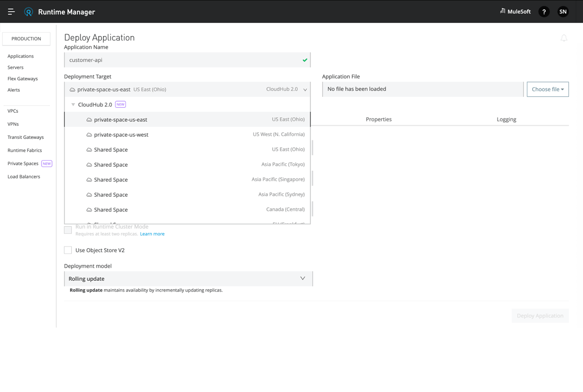
Task: Open the PRODUCTION environment switcher
Action: [26, 39]
